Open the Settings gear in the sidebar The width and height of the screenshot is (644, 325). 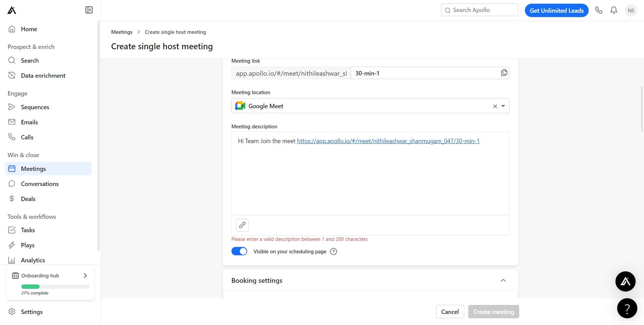32,312
